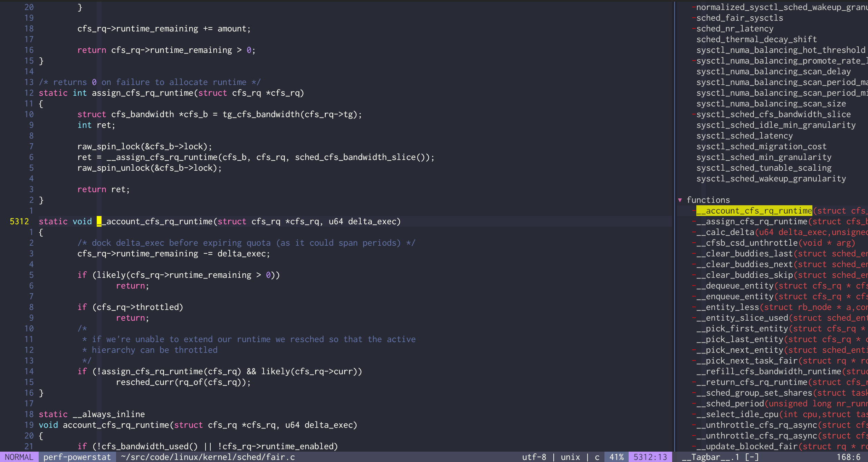Image resolution: width=868 pixels, height=462 pixels.
Task: Click the perf-powerstat branch name in the statusline
Action: click(77, 457)
